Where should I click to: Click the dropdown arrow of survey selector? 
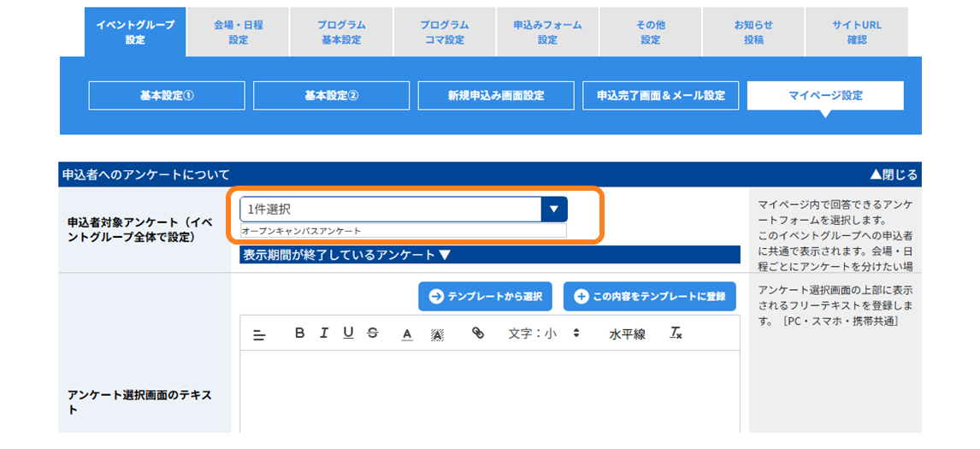tap(554, 210)
